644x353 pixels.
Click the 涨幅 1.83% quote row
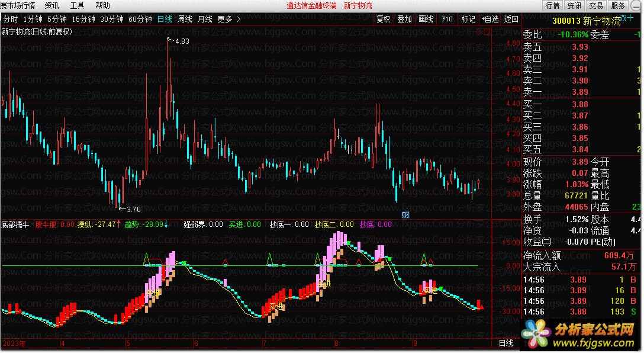555,185
